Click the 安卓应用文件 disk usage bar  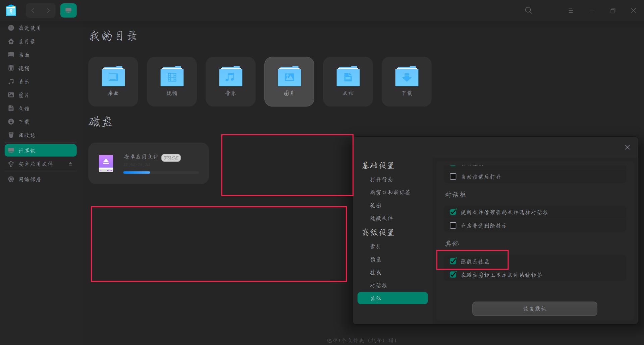pyautogui.click(x=161, y=172)
